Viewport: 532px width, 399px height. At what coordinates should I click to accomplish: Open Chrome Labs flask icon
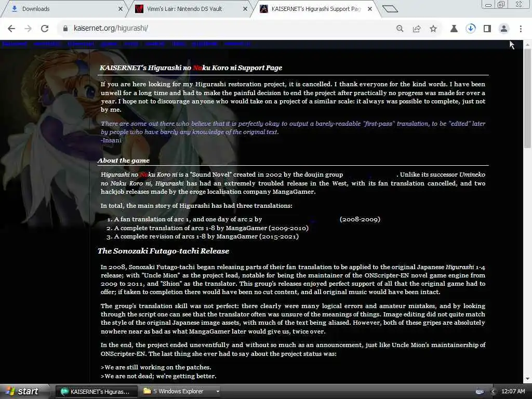point(454,29)
